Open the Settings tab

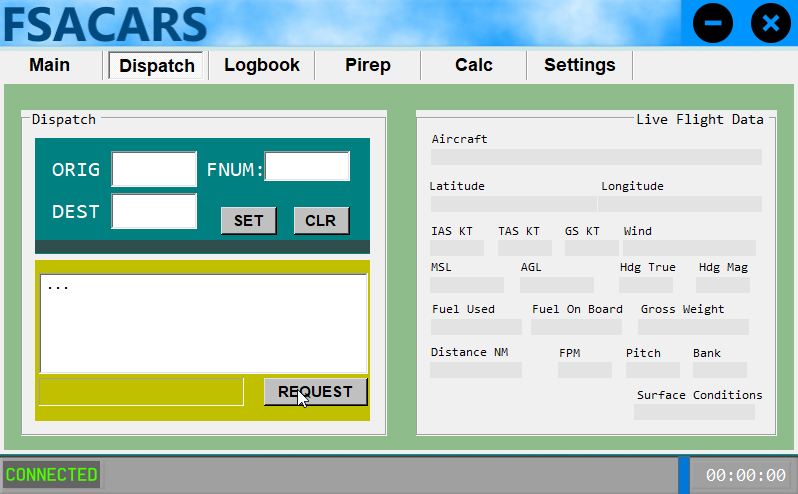[580, 65]
